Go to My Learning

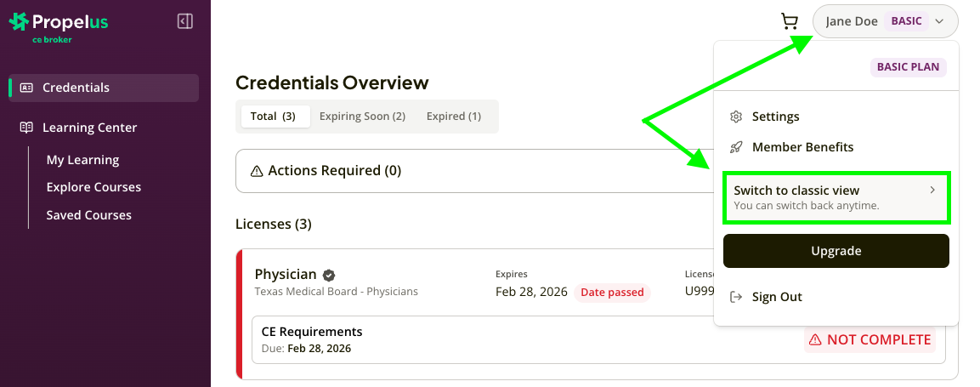tap(82, 160)
